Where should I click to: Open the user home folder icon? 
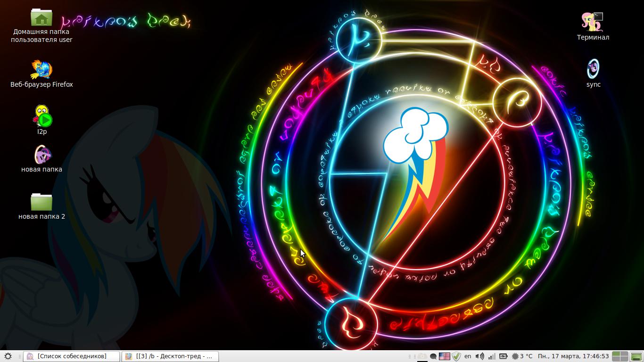click(41, 18)
